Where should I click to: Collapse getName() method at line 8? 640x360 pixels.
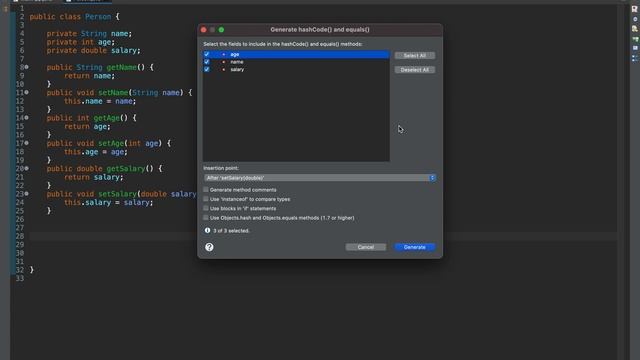pos(27,67)
